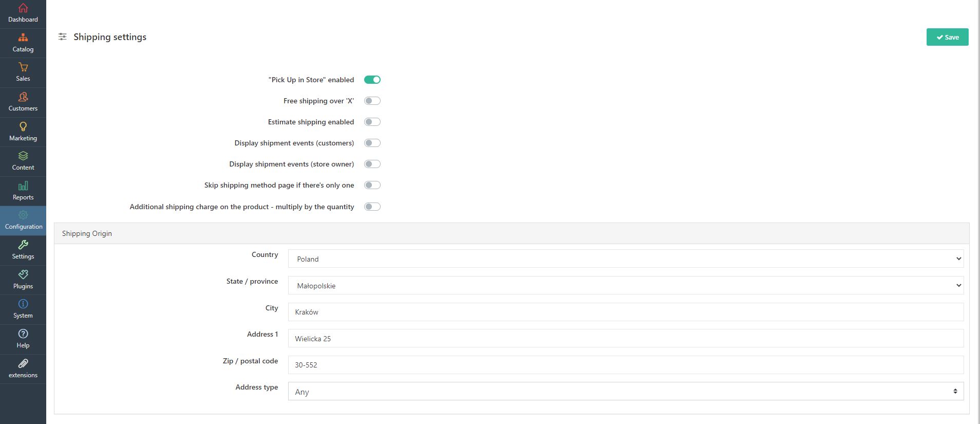Click the Address type label

pos(257,387)
